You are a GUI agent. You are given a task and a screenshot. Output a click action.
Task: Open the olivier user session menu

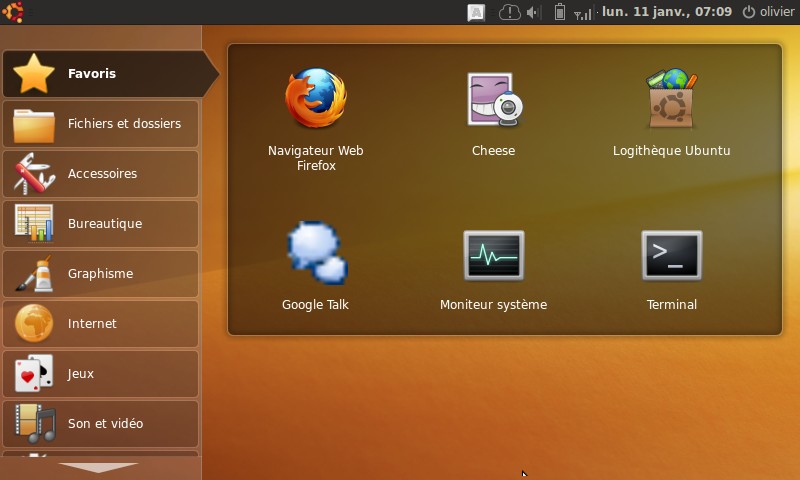click(768, 12)
